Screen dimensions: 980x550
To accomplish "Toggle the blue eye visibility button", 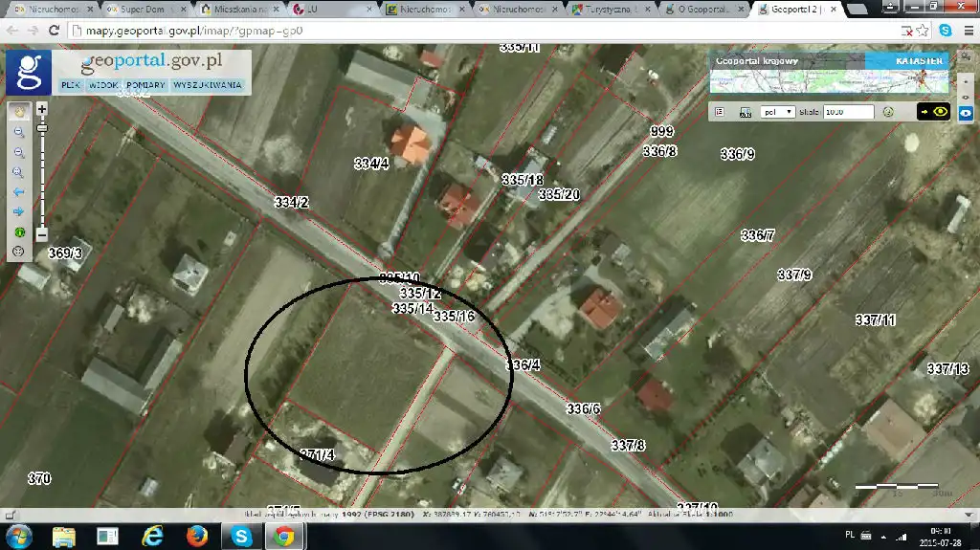I will [966, 112].
